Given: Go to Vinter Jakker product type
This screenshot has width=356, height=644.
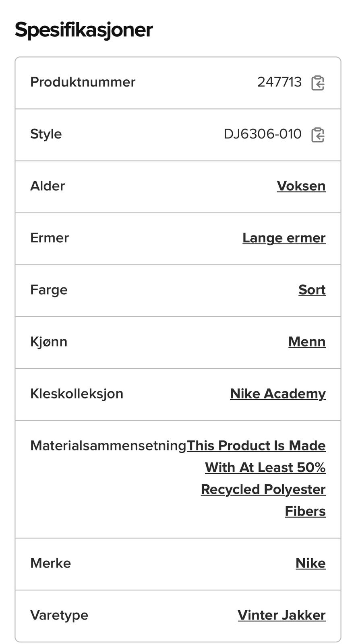Looking at the screenshot, I should pos(281,615).
